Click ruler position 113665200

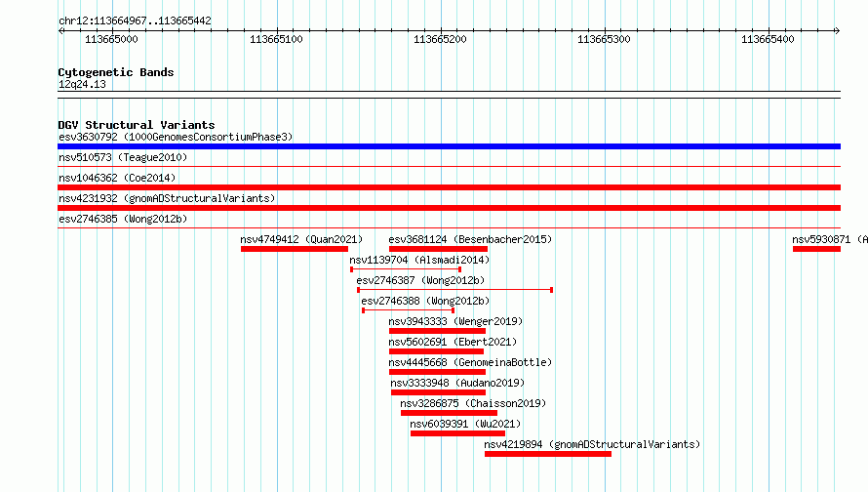coord(440,39)
